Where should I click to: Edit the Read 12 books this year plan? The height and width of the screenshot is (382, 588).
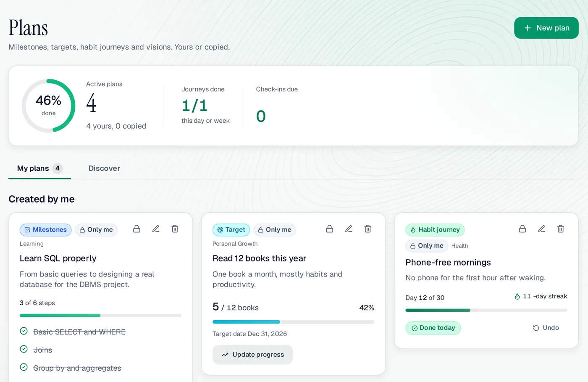[x=349, y=229]
